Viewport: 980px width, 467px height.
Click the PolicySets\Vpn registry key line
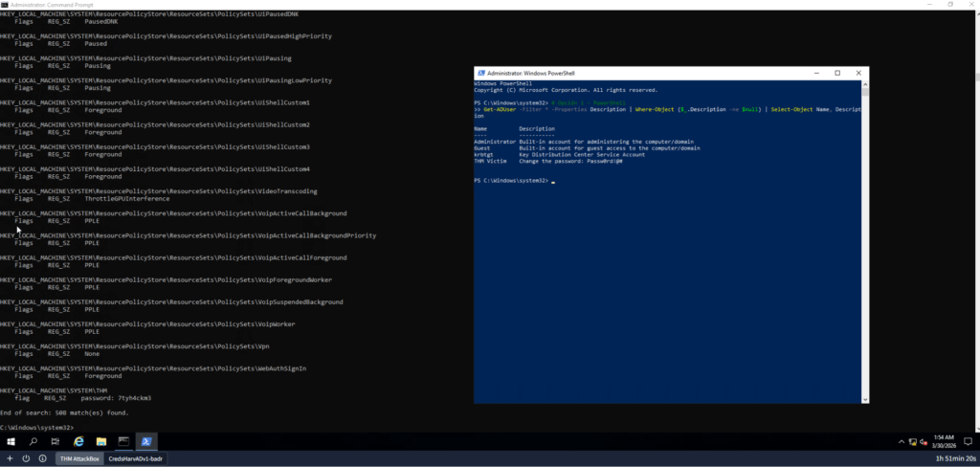coord(134,346)
